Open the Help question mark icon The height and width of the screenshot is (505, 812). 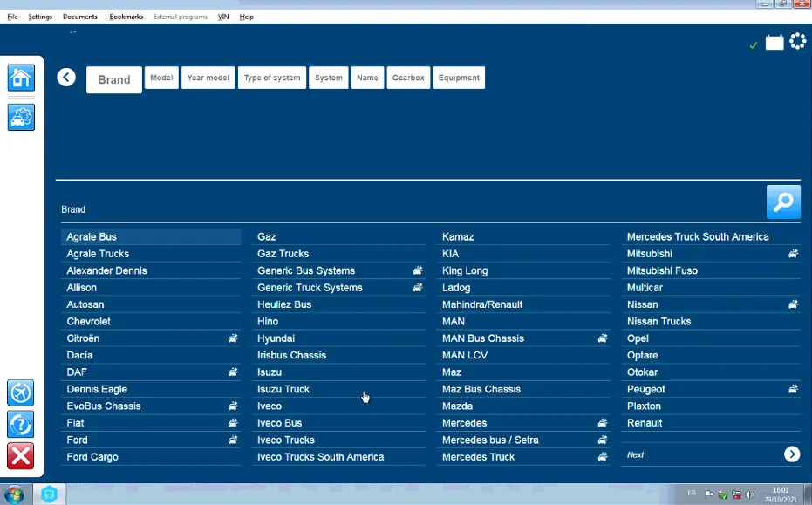point(20,424)
